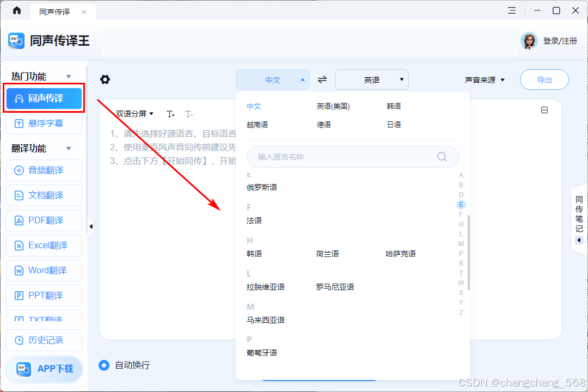This screenshot has height=392, width=588.
Task: Choose 法语 language
Action: (x=254, y=220)
